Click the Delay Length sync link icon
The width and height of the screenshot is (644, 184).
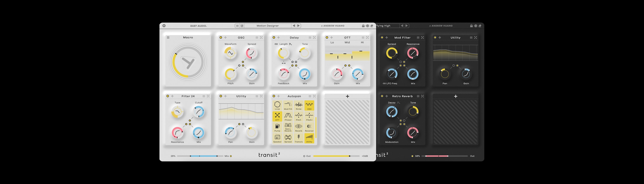coord(276,44)
